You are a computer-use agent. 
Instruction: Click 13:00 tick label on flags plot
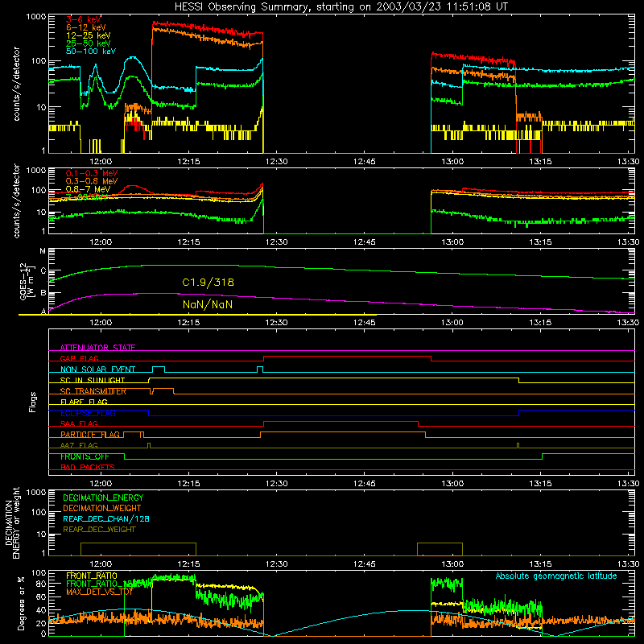pyautogui.click(x=452, y=484)
